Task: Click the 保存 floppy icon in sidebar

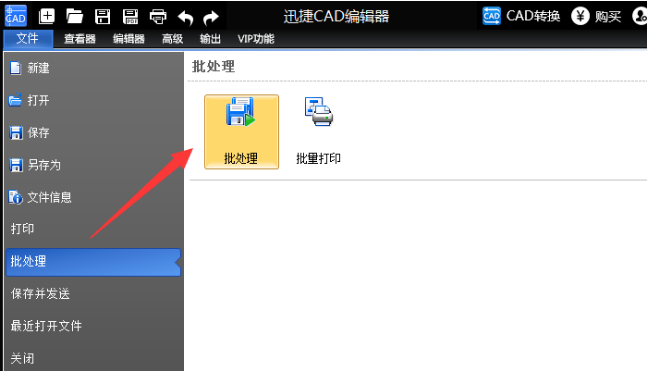Action: click(16, 133)
